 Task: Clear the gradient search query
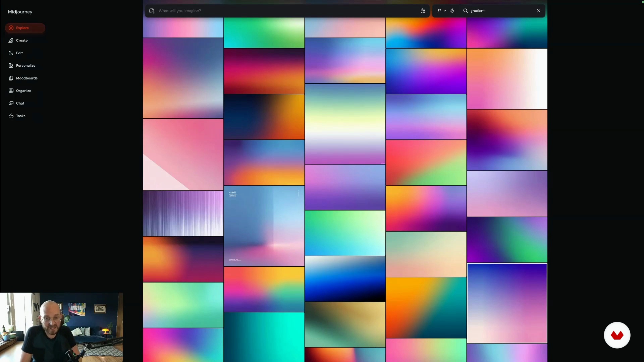538,11
